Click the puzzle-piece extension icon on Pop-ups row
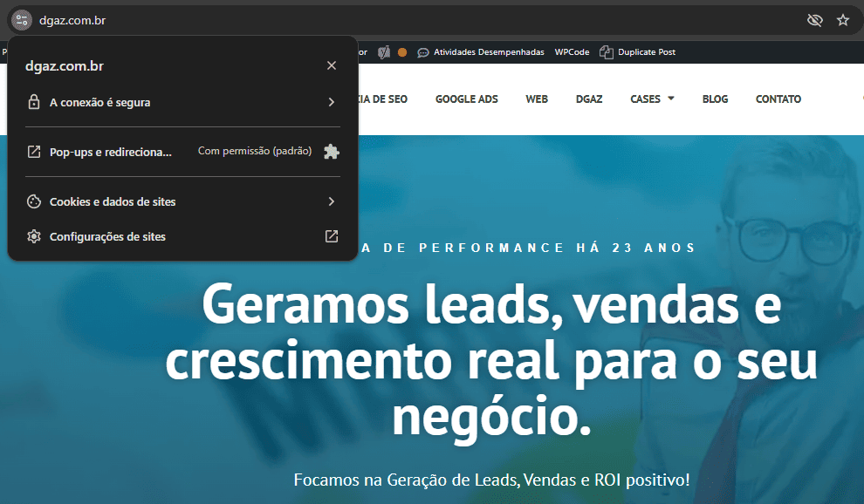Viewport: 864px width, 504px height. point(331,151)
